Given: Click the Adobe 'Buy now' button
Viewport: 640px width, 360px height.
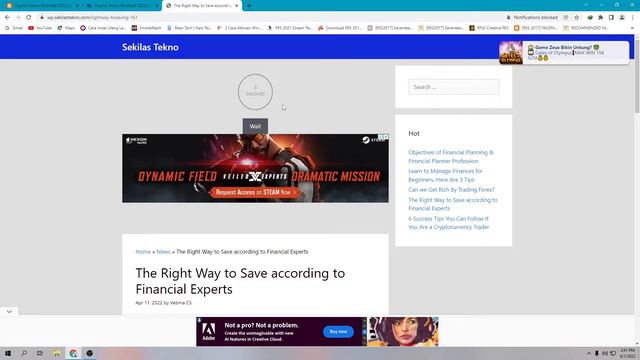Looking at the screenshot, I should pos(338,332).
